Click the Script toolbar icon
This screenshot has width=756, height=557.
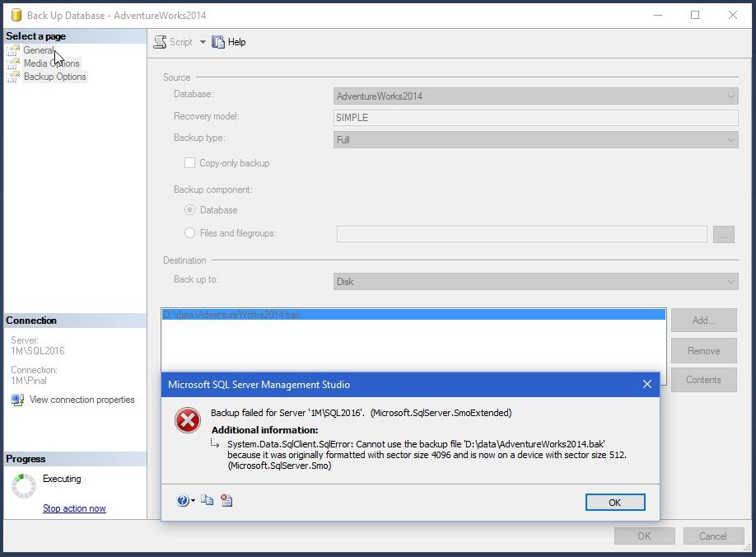point(160,42)
